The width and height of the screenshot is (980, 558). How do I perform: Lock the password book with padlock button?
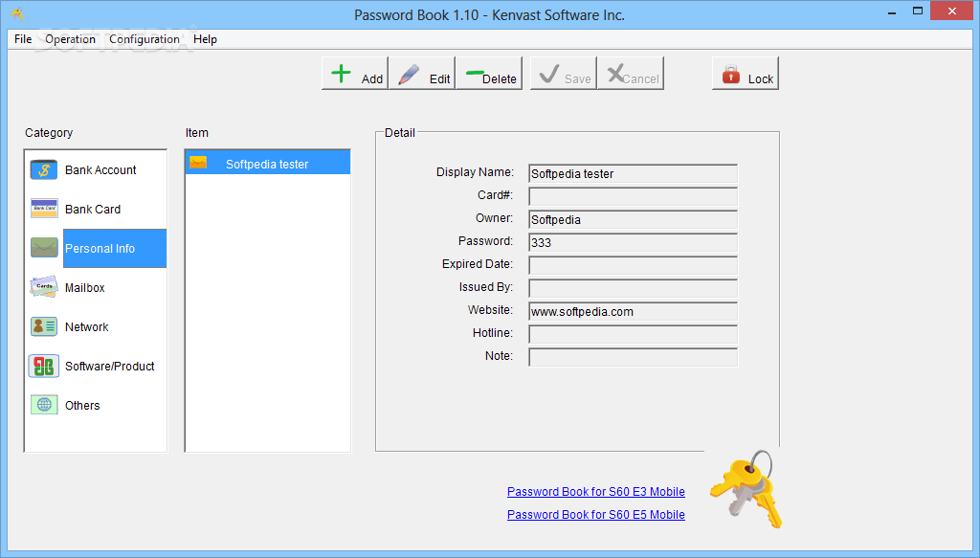click(746, 74)
